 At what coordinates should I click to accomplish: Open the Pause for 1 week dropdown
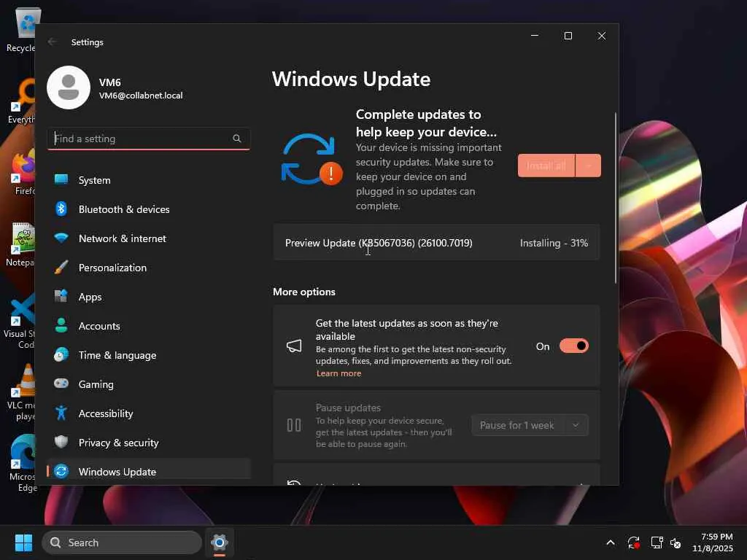[x=530, y=425]
